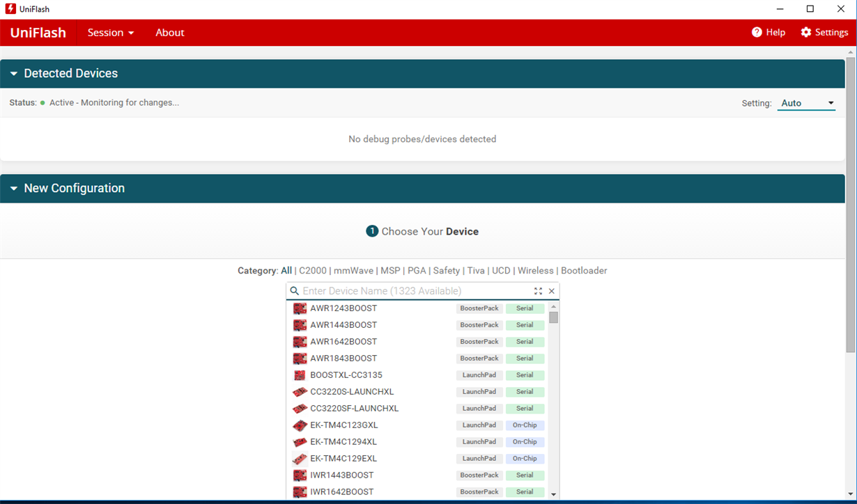
Task: Click the expand icon beside the device search
Action: pyautogui.click(x=538, y=290)
